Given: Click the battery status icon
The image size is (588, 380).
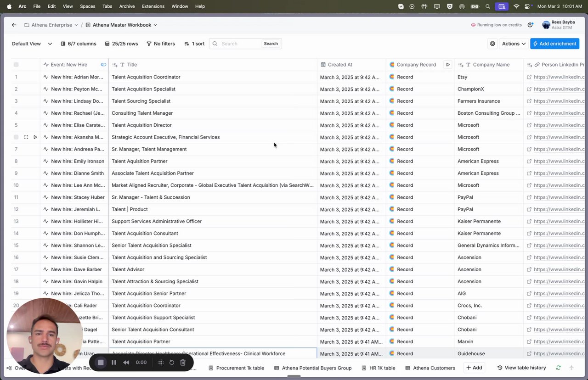Looking at the screenshot, I should [475, 6].
